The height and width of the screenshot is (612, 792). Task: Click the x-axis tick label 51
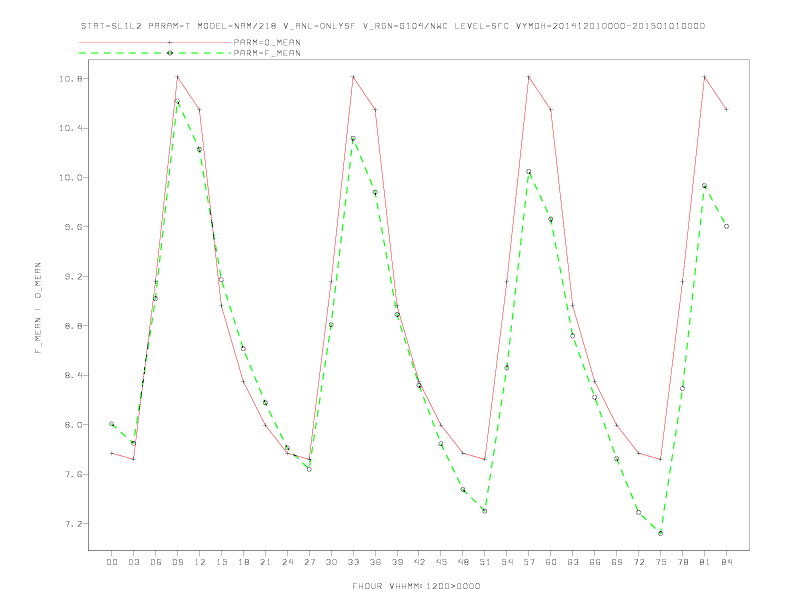click(485, 562)
